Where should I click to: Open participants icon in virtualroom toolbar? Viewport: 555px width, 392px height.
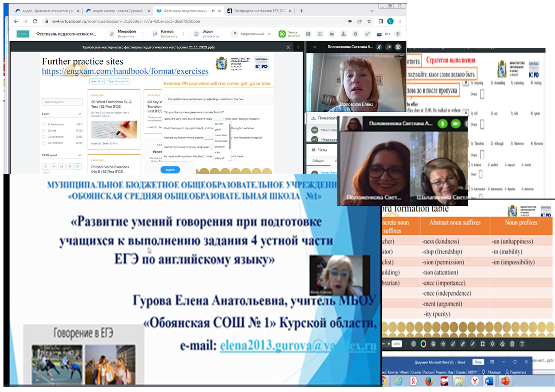(344, 34)
